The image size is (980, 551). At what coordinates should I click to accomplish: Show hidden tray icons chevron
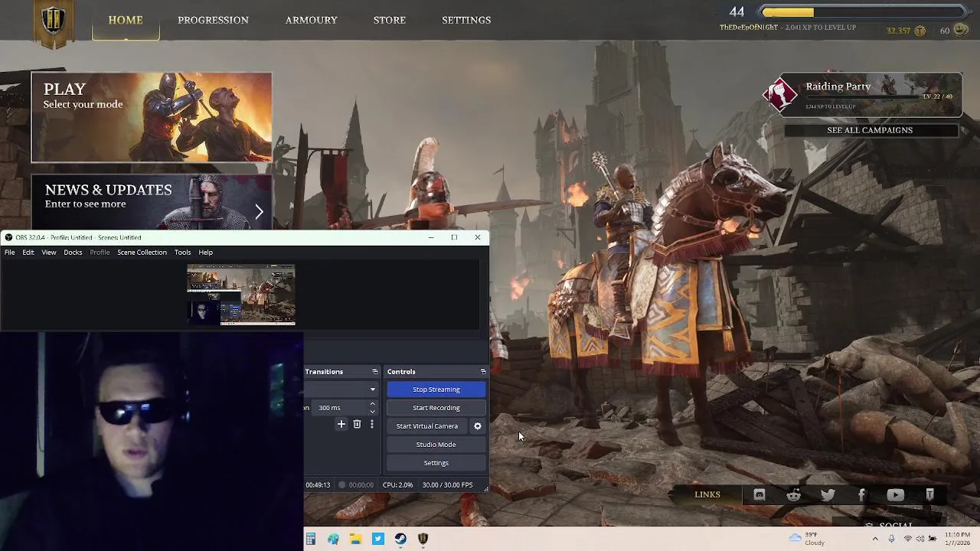click(875, 539)
